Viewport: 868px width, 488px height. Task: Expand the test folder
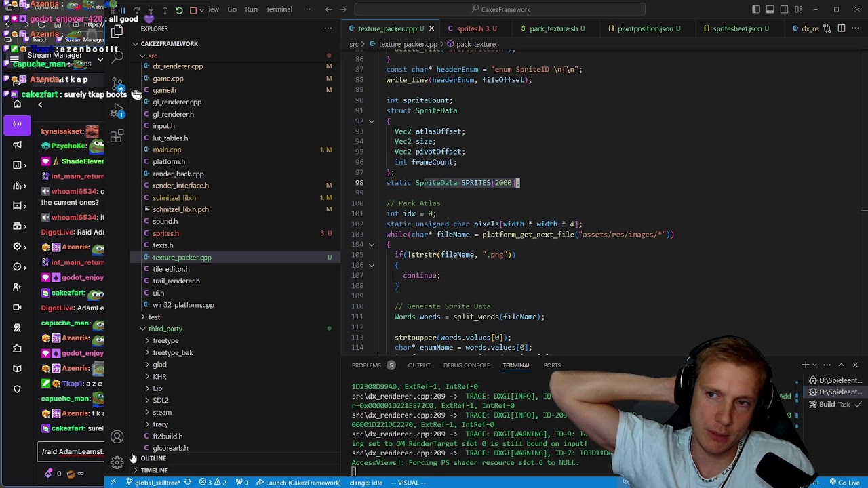pyautogui.click(x=154, y=317)
